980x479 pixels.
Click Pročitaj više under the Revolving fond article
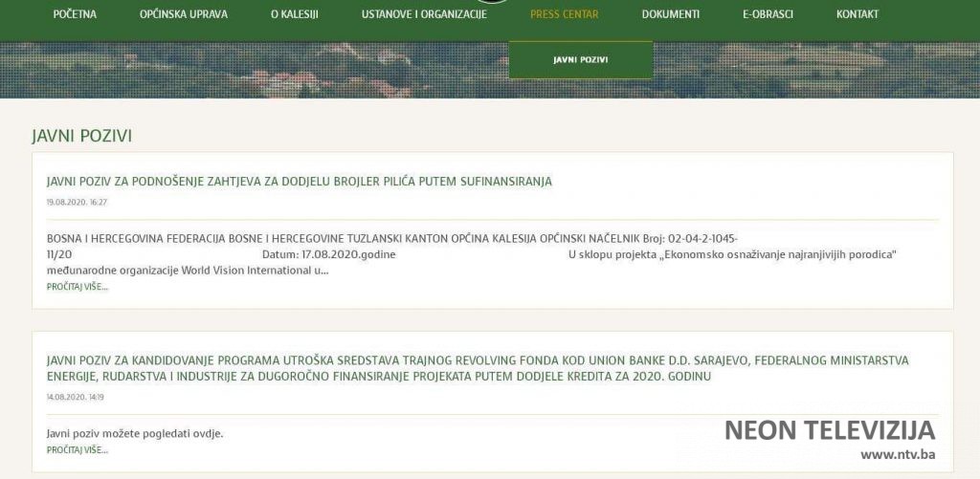(78, 449)
